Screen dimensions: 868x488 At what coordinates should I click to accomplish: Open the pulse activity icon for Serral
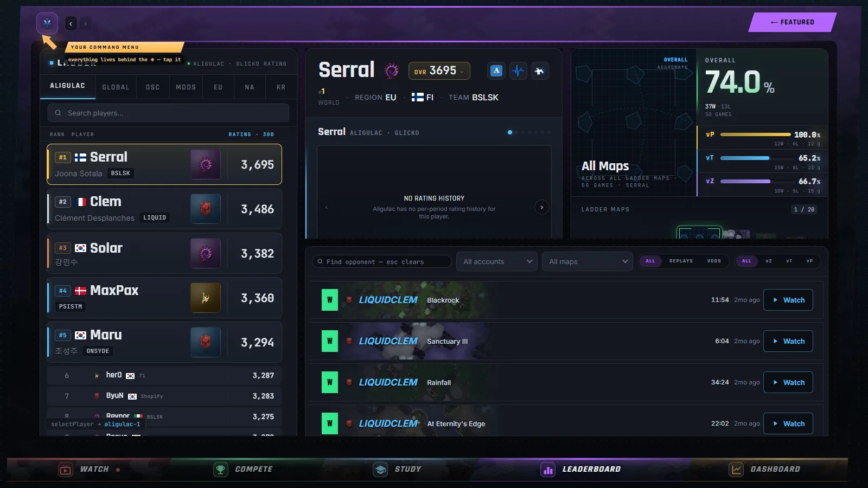(518, 70)
